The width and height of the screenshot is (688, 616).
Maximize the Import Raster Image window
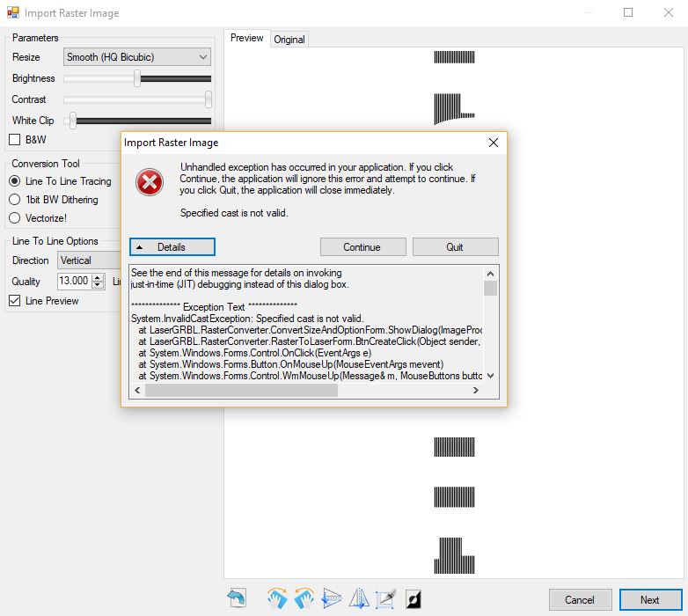point(628,12)
